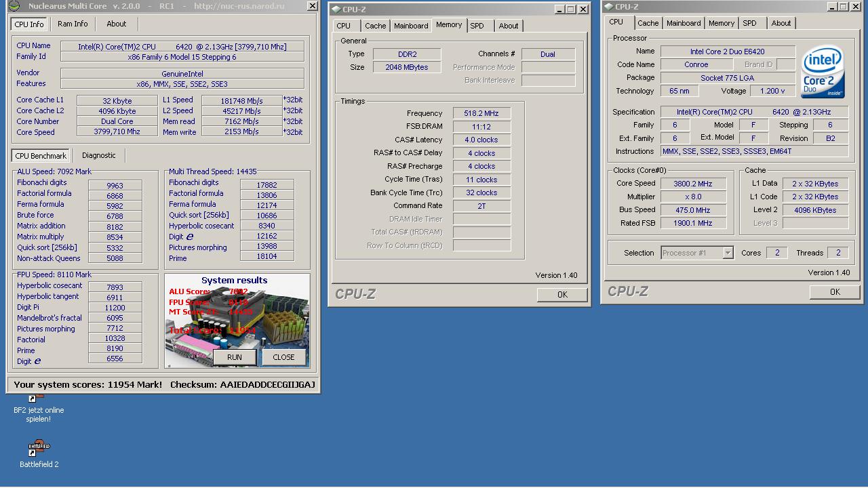The height and width of the screenshot is (488, 868).
Task: Open the CPU tab in the CPU-Z Memory window
Action: 344,26
